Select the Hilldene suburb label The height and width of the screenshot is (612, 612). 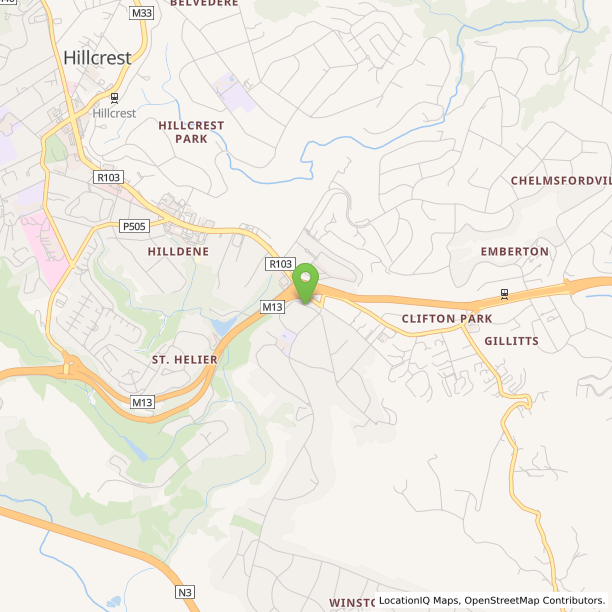pyautogui.click(x=178, y=251)
